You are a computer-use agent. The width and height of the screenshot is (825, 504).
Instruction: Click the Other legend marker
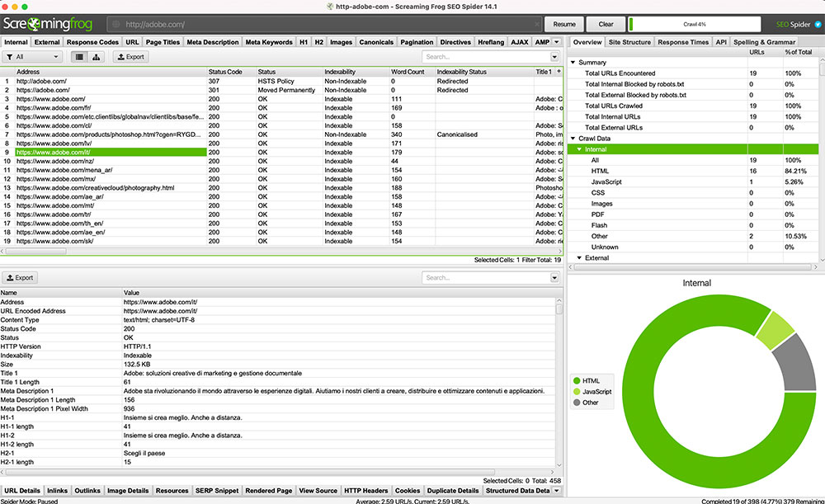[577, 403]
